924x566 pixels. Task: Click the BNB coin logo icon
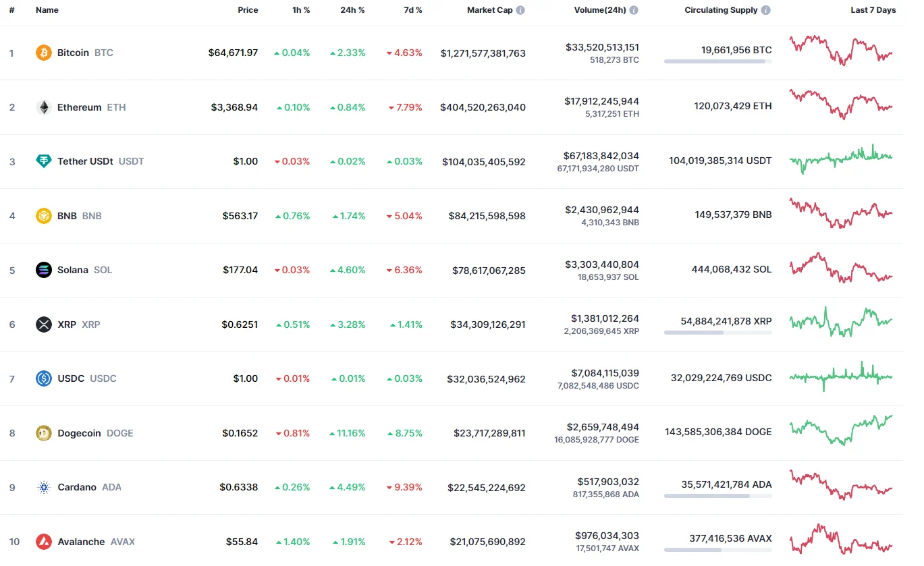tap(44, 216)
